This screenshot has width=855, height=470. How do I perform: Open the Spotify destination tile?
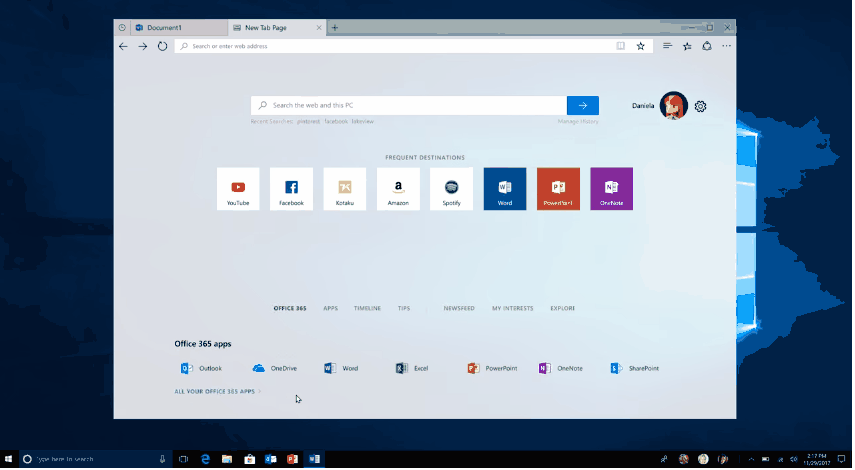(451, 189)
